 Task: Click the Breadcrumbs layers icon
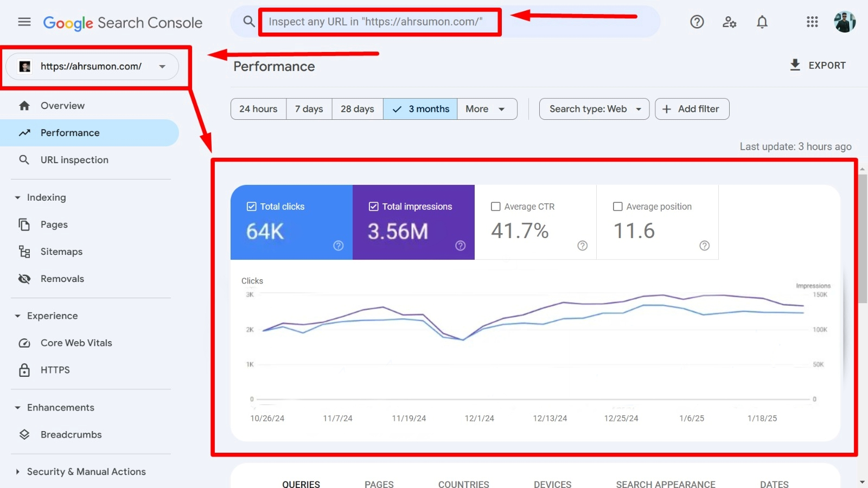click(x=24, y=435)
